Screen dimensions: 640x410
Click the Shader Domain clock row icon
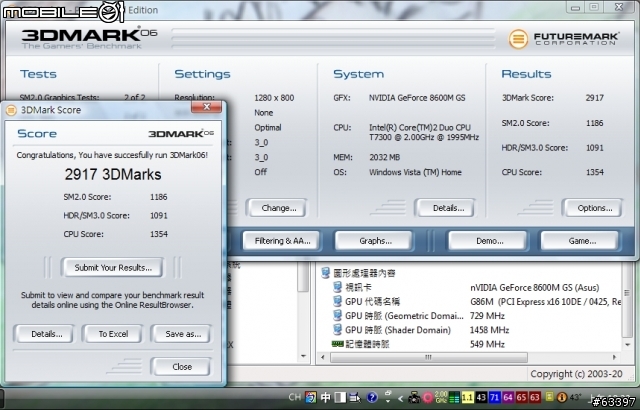(337, 330)
